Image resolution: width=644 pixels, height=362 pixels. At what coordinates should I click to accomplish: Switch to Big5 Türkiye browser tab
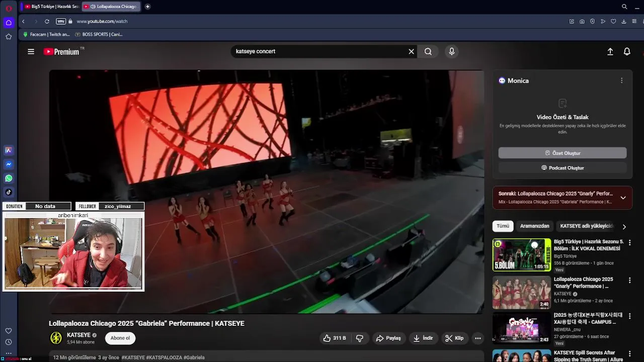tap(52, 7)
